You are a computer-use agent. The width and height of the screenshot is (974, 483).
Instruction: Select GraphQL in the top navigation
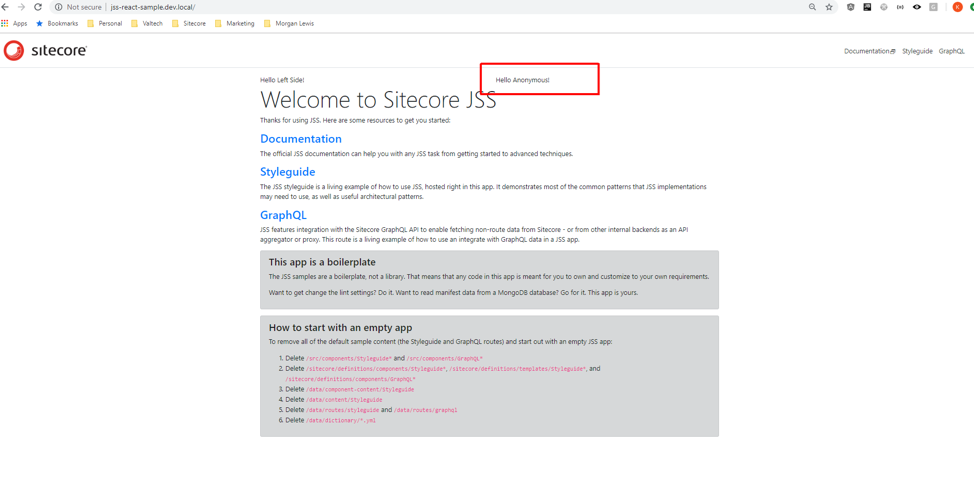pos(951,51)
